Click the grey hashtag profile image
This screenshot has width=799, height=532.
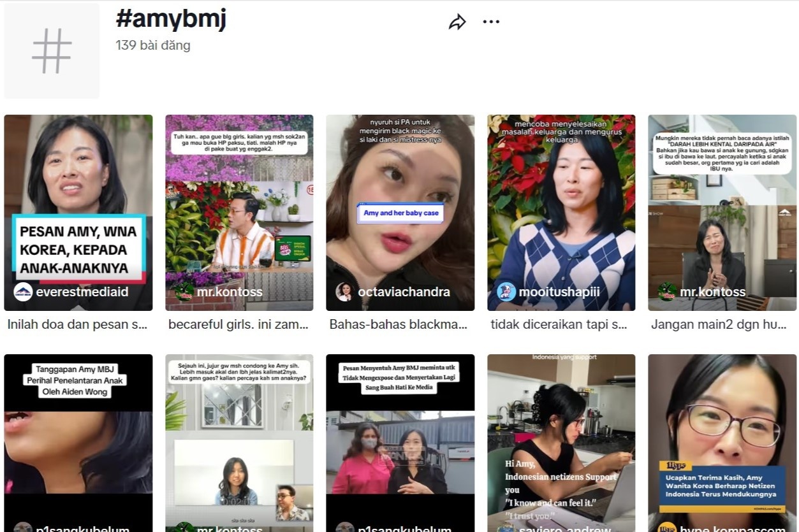pos(51,50)
